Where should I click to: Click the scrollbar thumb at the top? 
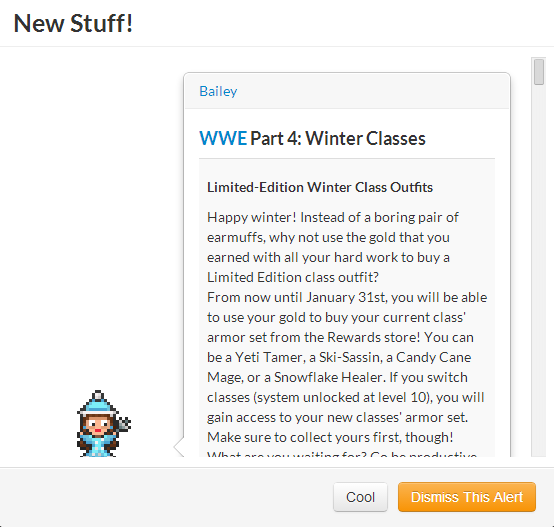pyautogui.click(x=539, y=72)
